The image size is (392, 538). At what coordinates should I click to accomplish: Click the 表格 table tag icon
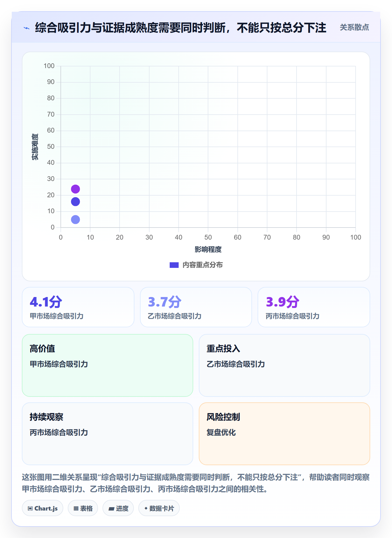click(76, 508)
